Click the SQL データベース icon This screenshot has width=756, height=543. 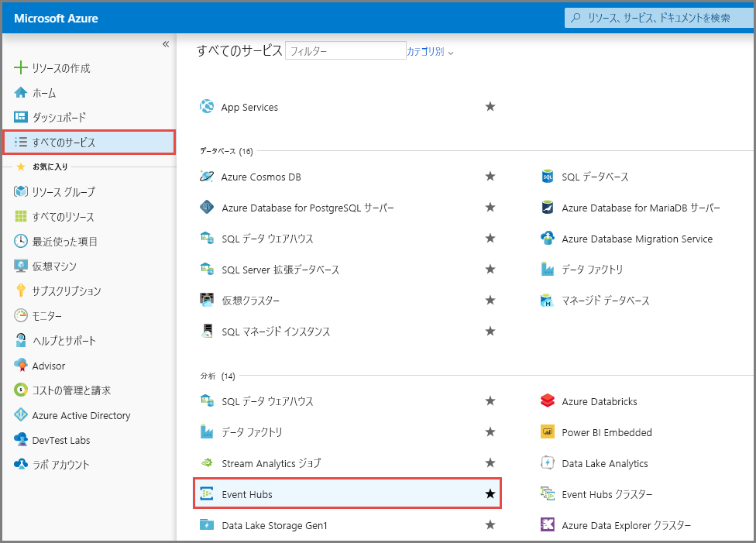click(x=548, y=177)
